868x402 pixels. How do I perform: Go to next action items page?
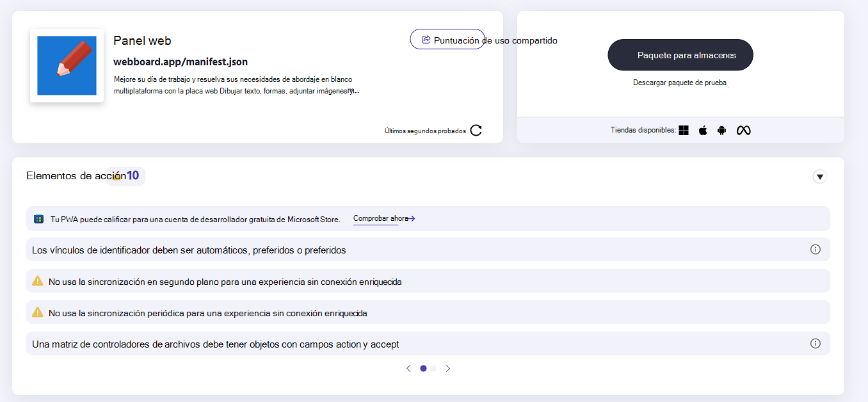[x=448, y=368]
